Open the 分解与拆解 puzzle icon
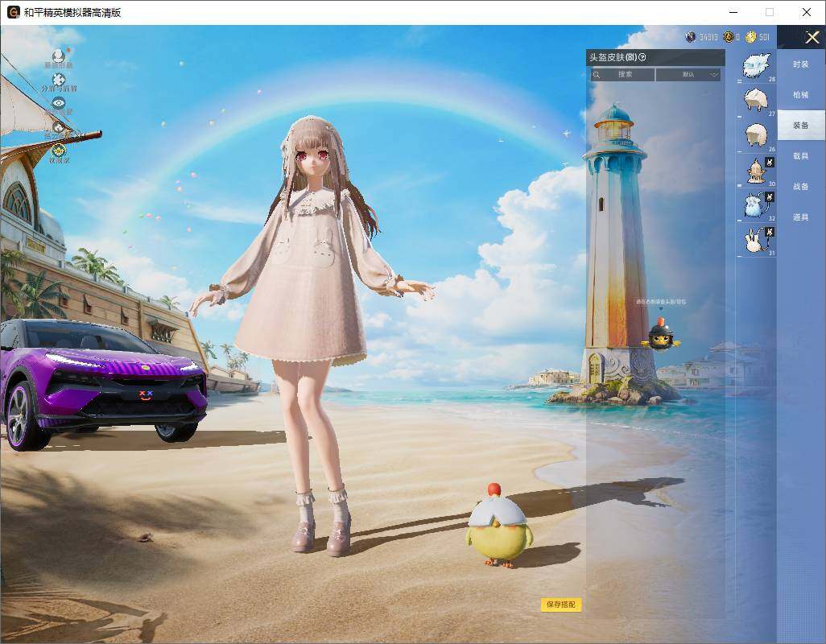The width and height of the screenshot is (826, 644). click(59, 80)
